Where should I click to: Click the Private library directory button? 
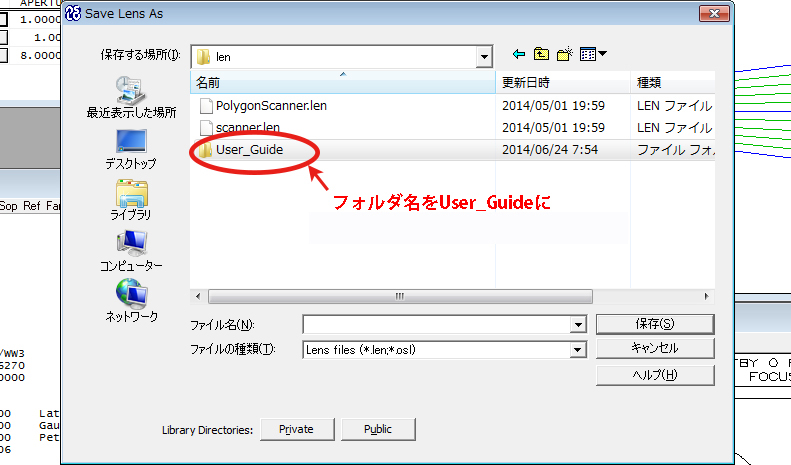[x=297, y=429]
